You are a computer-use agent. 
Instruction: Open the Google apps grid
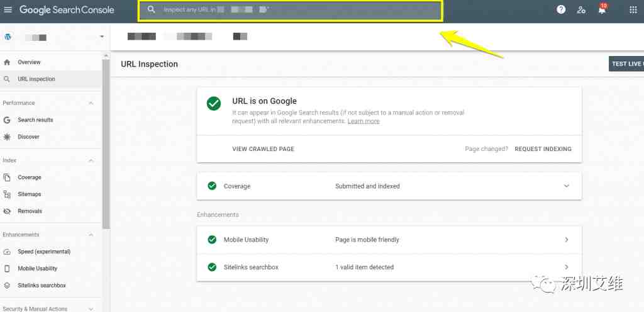pyautogui.click(x=633, y=10)
